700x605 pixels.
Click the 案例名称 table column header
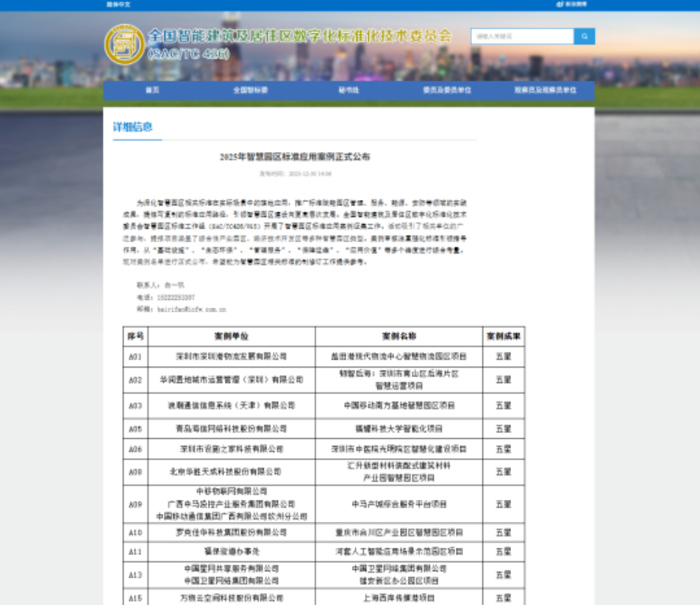(399, 337)
